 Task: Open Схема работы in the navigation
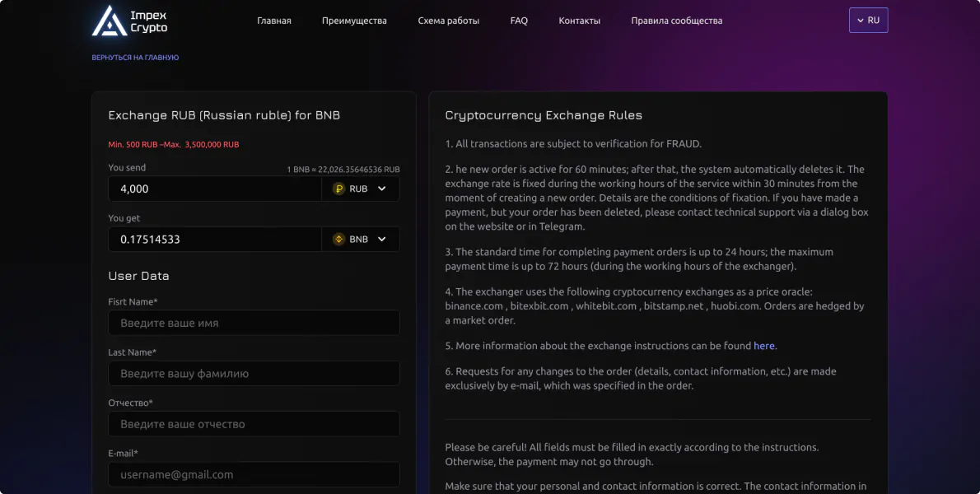click(x=448, y=21)
